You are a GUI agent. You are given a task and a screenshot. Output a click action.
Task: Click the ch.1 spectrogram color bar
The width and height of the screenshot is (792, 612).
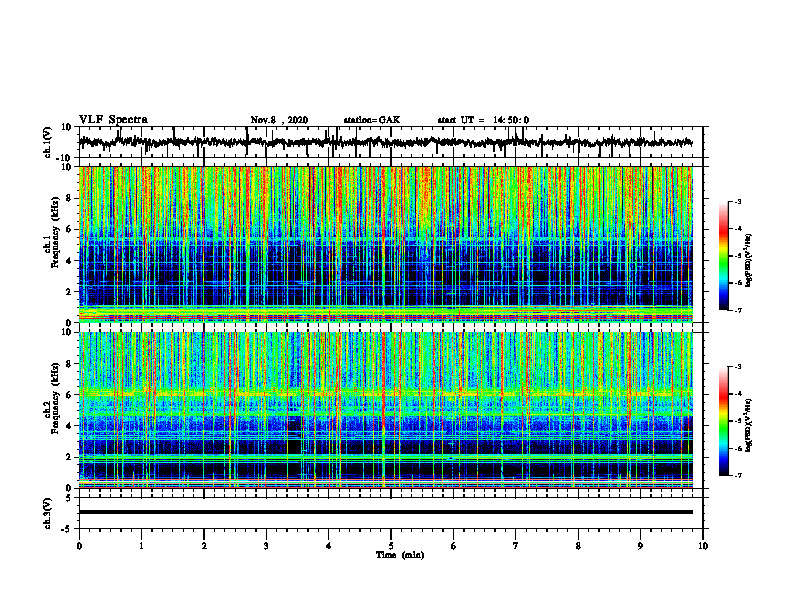click(724, 256)
